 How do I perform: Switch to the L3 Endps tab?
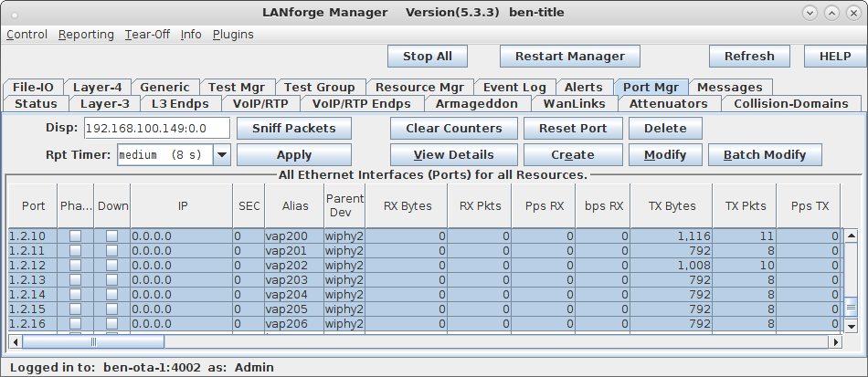click(181, 103)
